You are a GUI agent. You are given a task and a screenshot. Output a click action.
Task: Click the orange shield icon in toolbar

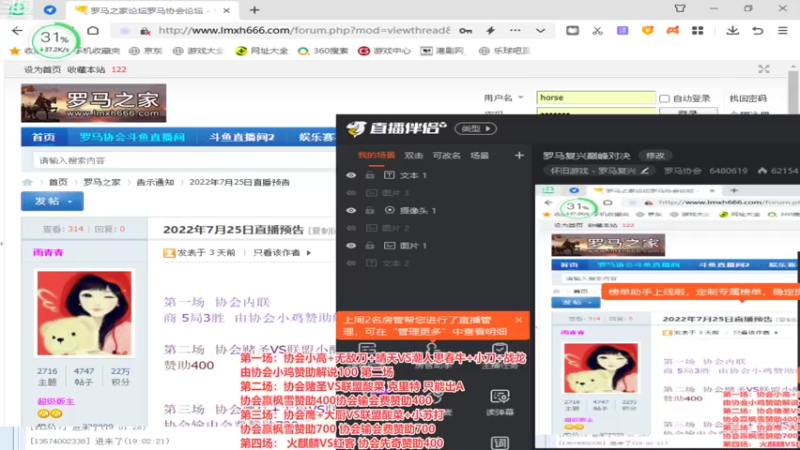point(647,31)
